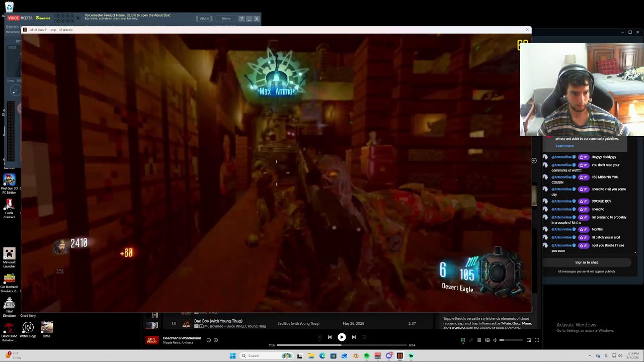Click the Learn more link in chat
This screenshot has height=362, width=644.
tap(565, 146)
